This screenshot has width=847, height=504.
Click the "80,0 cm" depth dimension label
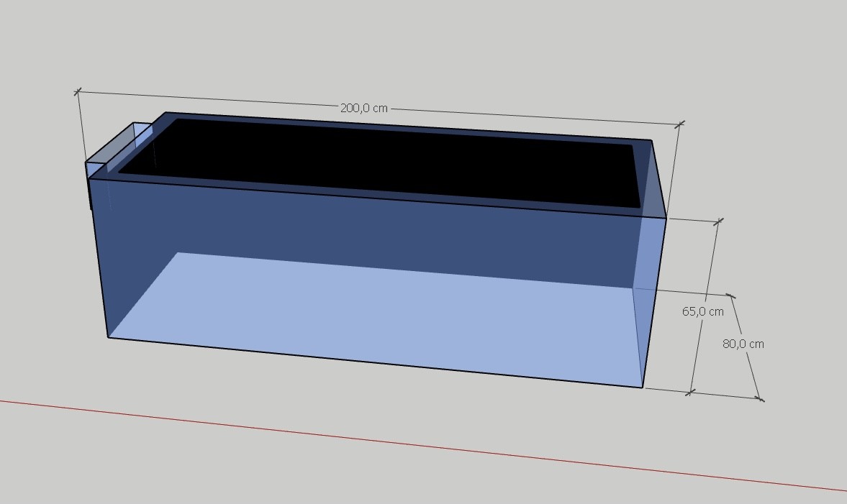coord(743,344)
